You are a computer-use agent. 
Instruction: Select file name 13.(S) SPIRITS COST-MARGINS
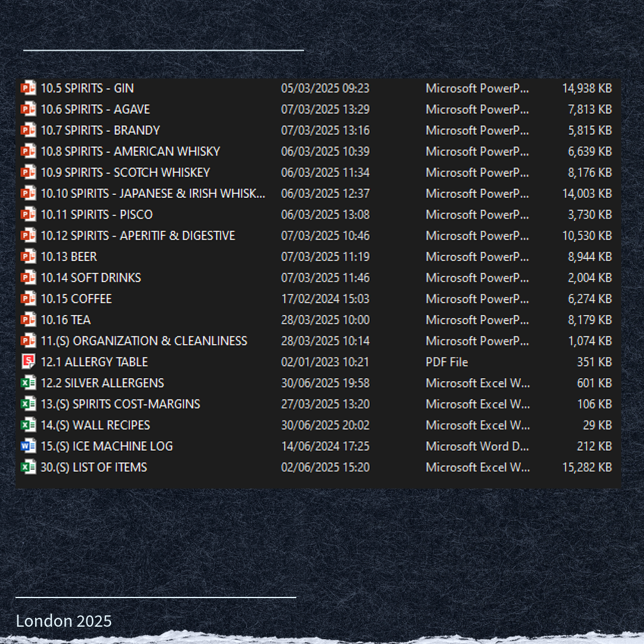click(x=120, y=404)
